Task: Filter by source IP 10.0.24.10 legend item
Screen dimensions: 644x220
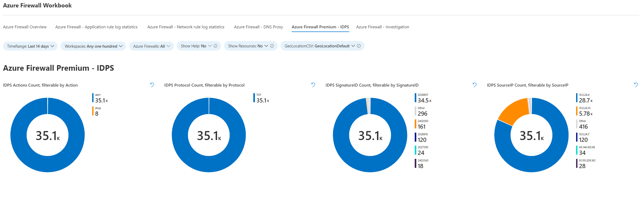Action: (x=585, y=111)
